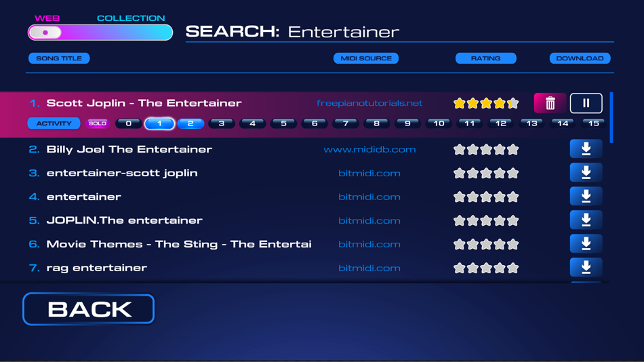Open bitmidi.com link for entertainer-scott joplin

click(369, 174)
